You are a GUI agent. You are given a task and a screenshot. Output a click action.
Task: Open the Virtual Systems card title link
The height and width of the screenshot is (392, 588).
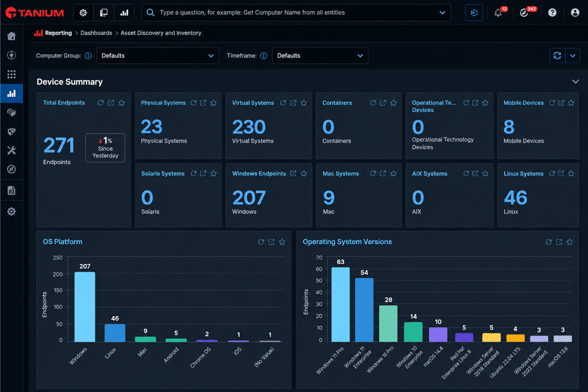[253, 103]
